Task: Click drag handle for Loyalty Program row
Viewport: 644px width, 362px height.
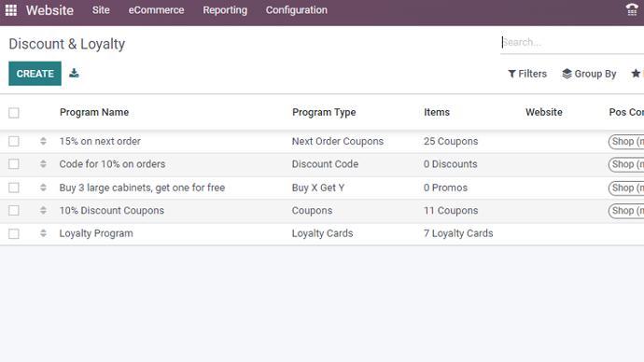Action: pos(43,233)
